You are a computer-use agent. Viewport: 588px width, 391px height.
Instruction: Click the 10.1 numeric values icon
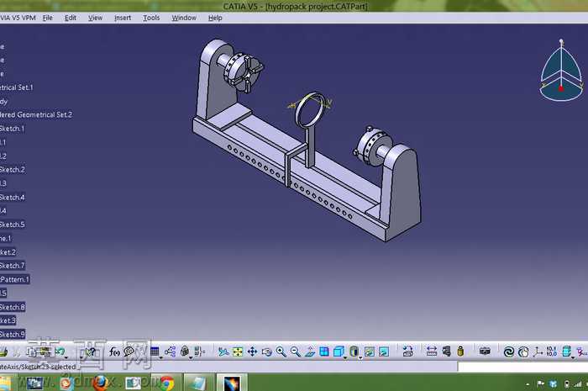pos(552,351)
